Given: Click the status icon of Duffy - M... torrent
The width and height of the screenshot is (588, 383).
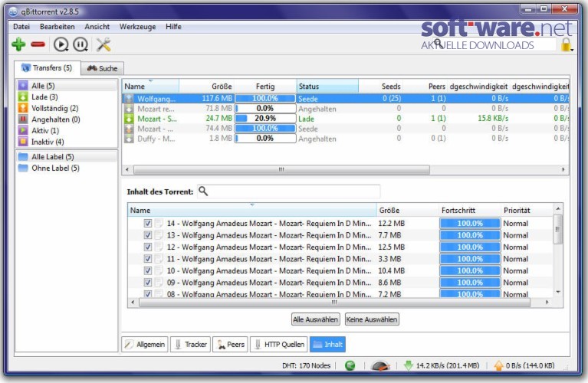Looking at the screenshot, I should 129,139.
